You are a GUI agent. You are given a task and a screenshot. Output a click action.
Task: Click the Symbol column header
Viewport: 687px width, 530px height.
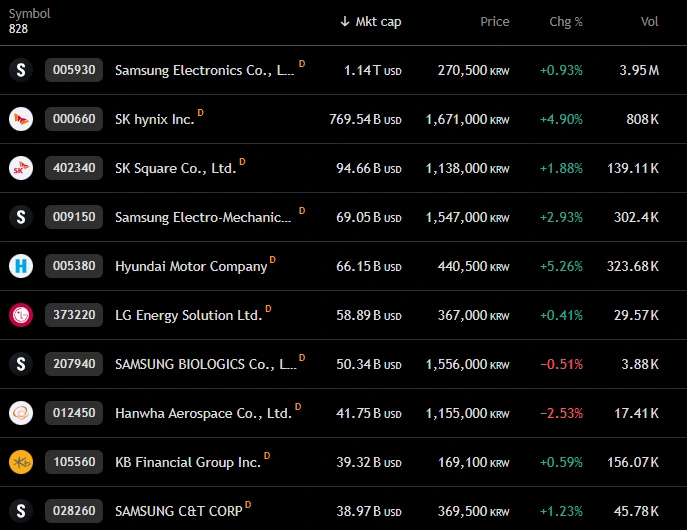click(x=29, y=14)
